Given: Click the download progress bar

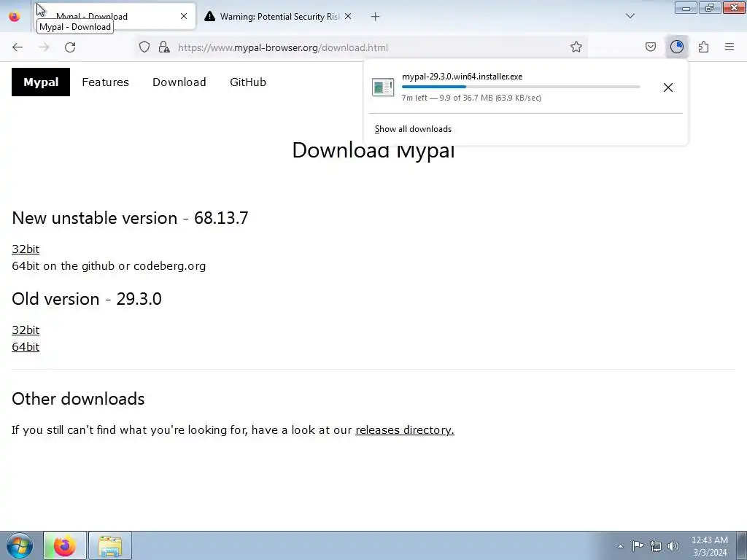Looking at the screenshot, I should 521,87.
